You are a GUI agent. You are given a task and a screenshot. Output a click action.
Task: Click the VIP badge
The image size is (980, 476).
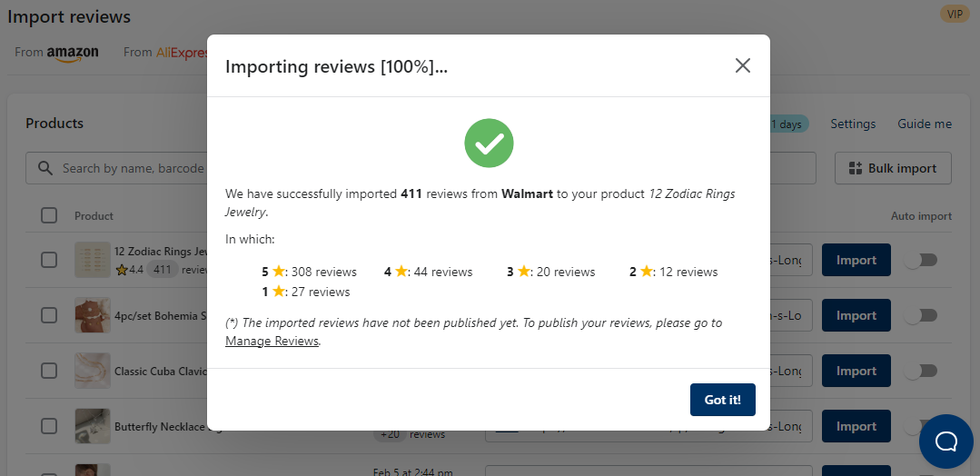[955, 14]
